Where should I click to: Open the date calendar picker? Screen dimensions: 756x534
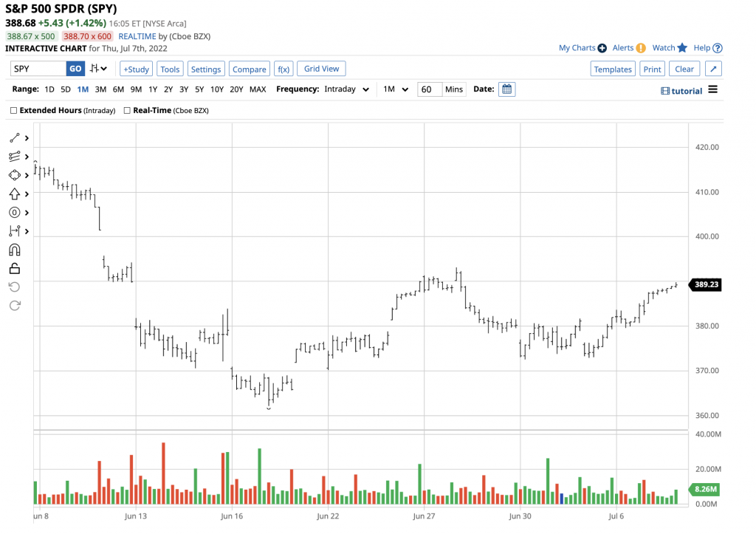[506, 89]
